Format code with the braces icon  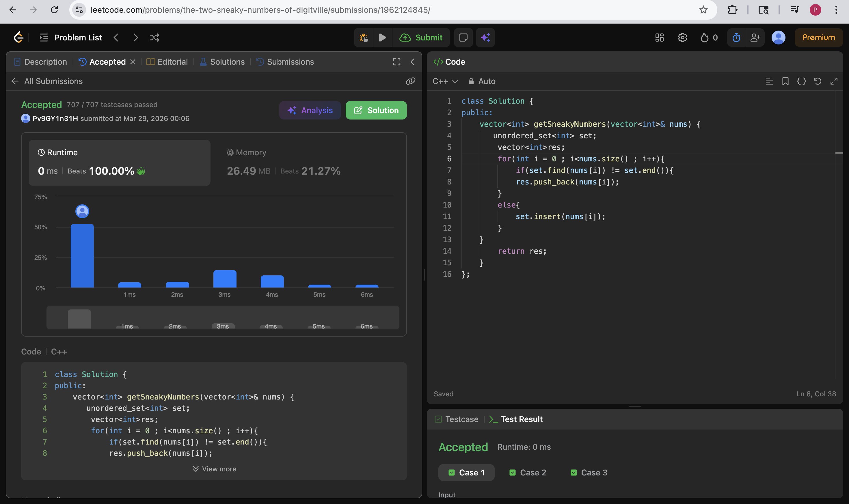801,81
